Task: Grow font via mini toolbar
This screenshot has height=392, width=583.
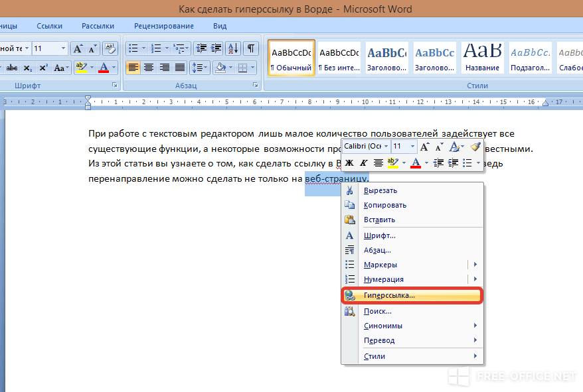Action: pyautogui.click(x=424, y=147)
